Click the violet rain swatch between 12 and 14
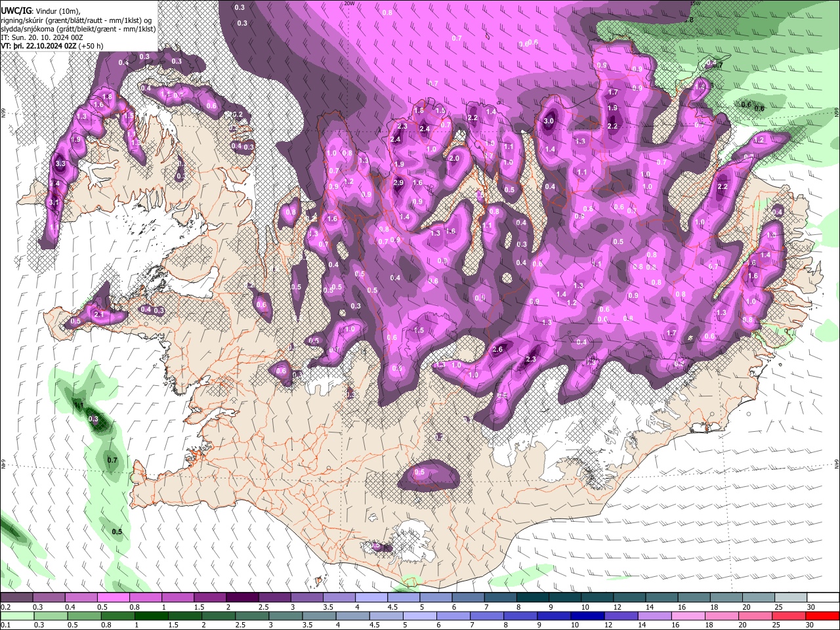The height and width of the screenshot is (630, 840). 622,616
